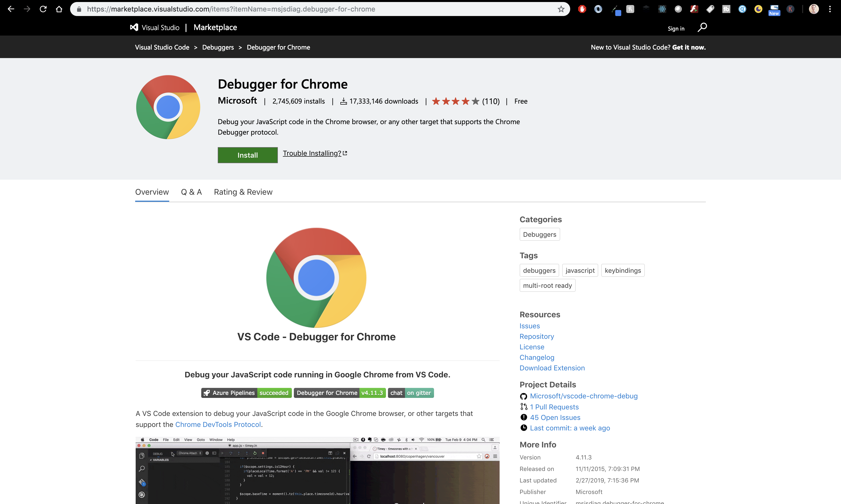Click the Debugger for Chrome breadcrumb
Viewport: 841px width, 504px height.
pyautogui.click(x=279, y=47)
